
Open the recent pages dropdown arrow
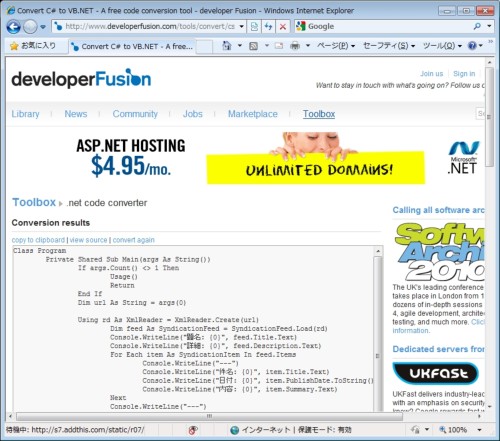(43, 27)
